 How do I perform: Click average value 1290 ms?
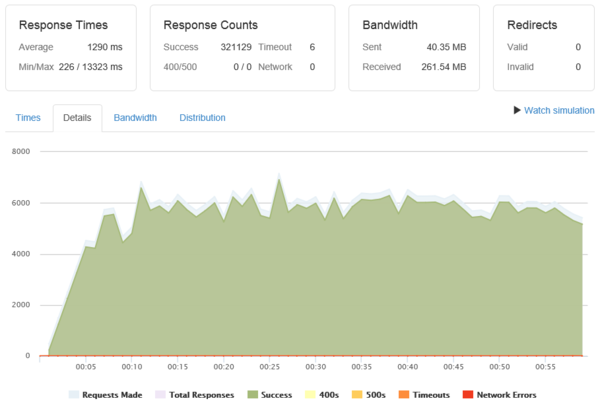point(105,47)
